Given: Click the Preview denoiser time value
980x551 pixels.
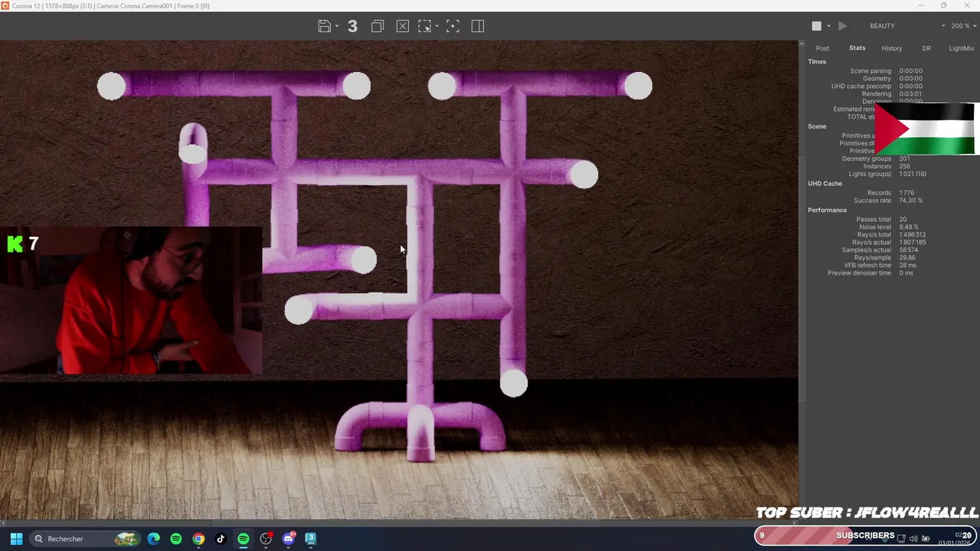Looking at the screenshot, I should tap(906, 273).
